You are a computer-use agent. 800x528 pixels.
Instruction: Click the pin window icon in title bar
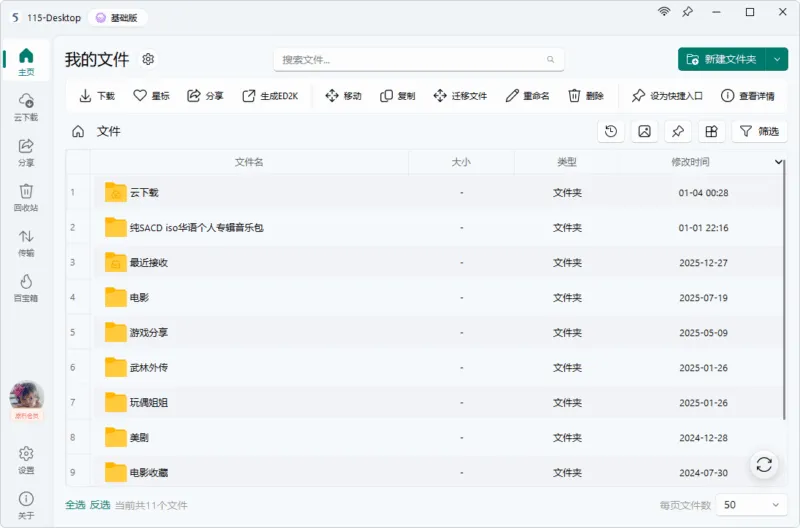tap(688, 12)
